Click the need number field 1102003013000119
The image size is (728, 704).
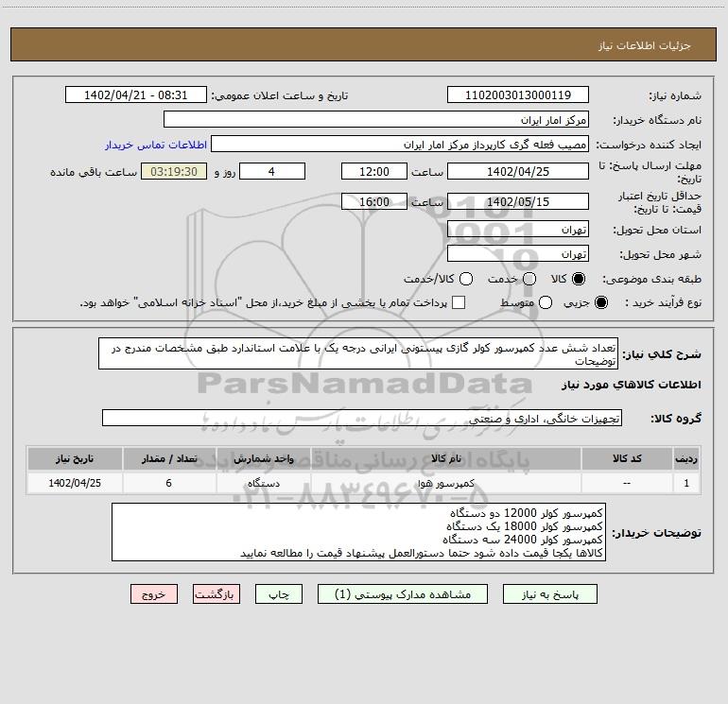pos(518,94)
